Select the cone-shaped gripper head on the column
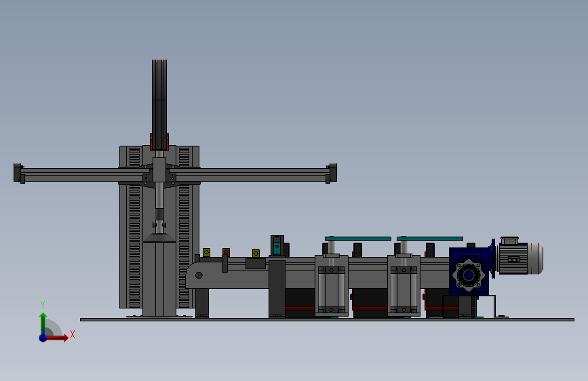 tap(159, 237)
